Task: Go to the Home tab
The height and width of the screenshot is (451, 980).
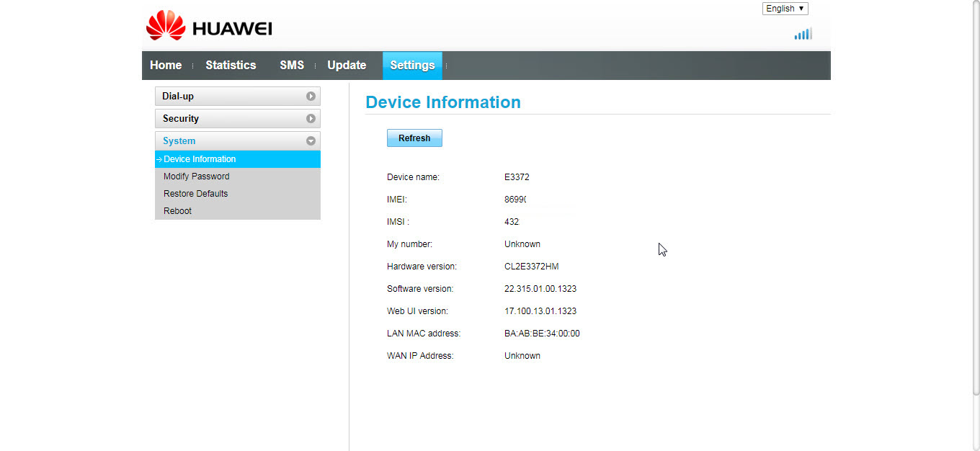Action: 166,65
